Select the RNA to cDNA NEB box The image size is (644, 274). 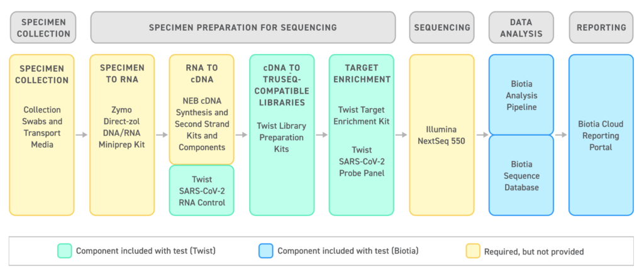pos(202,109)
